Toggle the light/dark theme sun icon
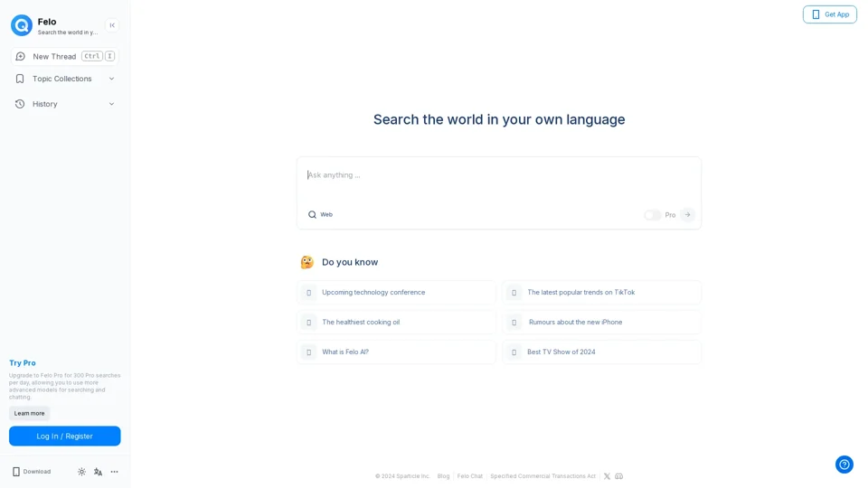This screenshot has width=868, height=488. pyautogui.click(x=81, y=472)
